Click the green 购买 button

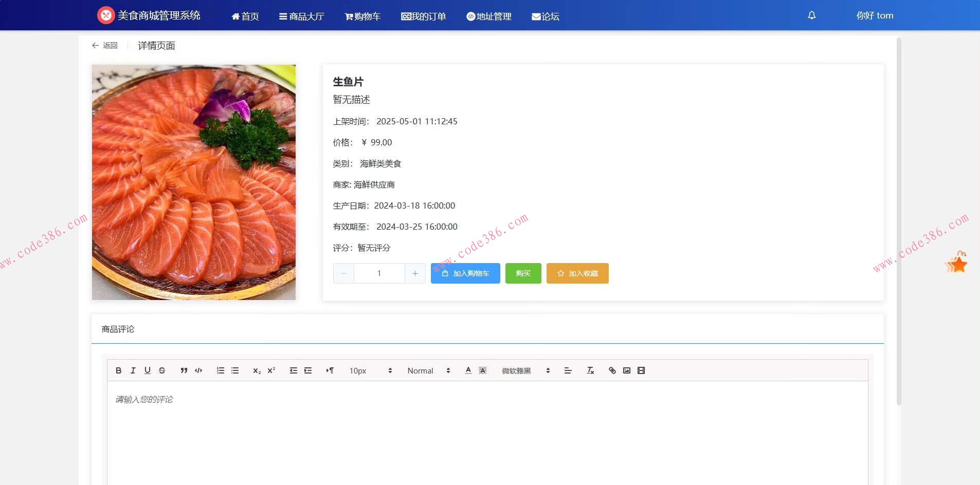[523, 273]
